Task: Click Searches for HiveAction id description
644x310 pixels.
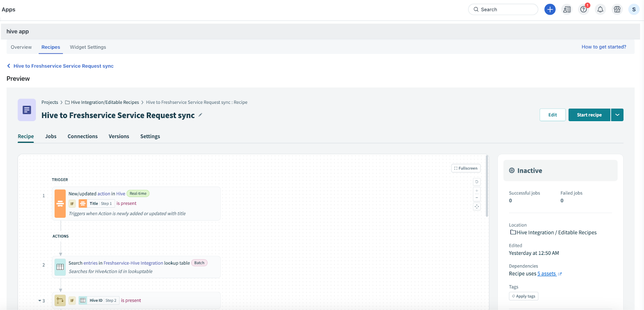Action: 111,272
